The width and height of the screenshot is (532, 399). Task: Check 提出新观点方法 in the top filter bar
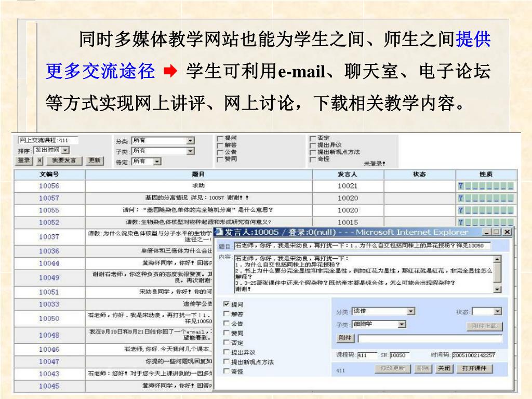(x=313, y=152)
